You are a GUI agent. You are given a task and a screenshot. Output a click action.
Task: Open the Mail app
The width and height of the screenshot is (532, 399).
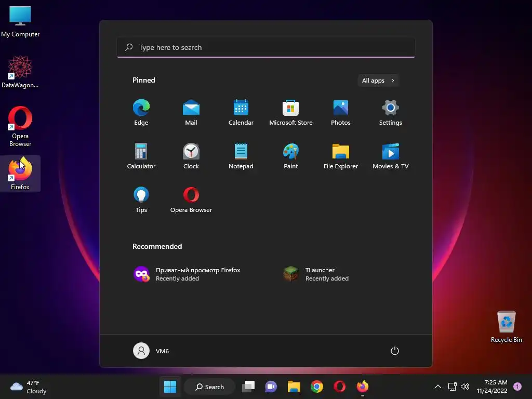tap(191, 113)
